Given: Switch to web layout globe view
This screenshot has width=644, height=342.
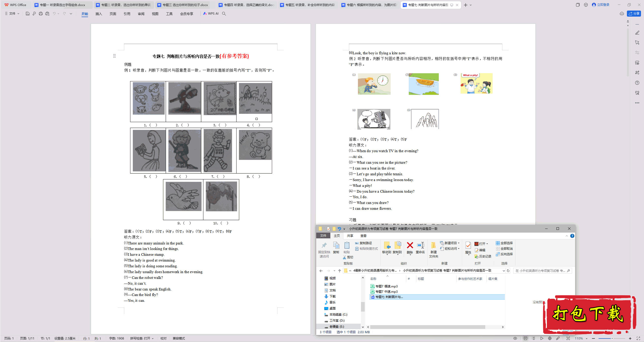Looking at the screenshot, I should click(x=550, y=338).
